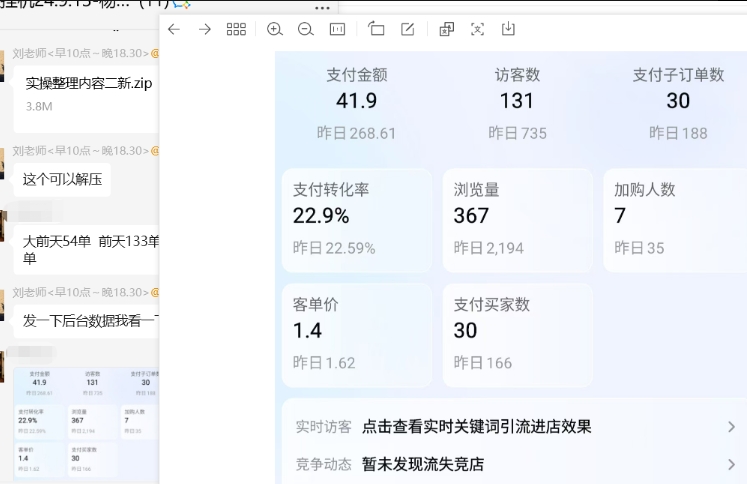This screenshot has width=747, height=484.
Task: Go to the previous image using back arrow
Action: [x=174, y=29]
